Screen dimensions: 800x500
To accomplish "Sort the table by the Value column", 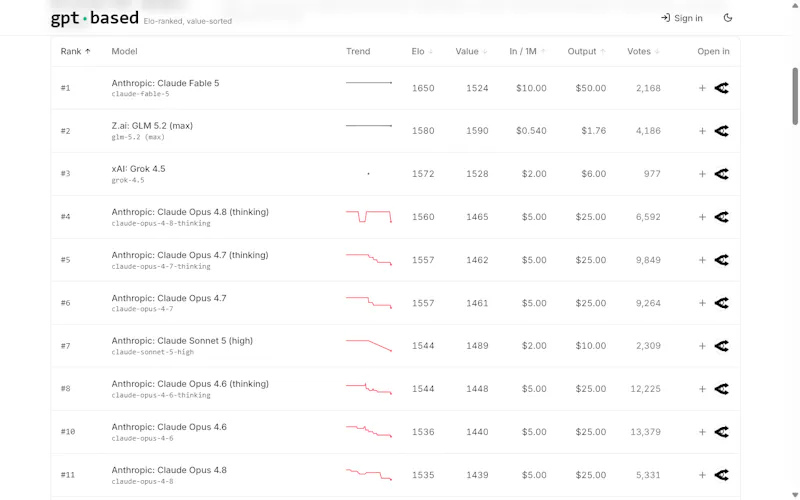I will point(471,51).
